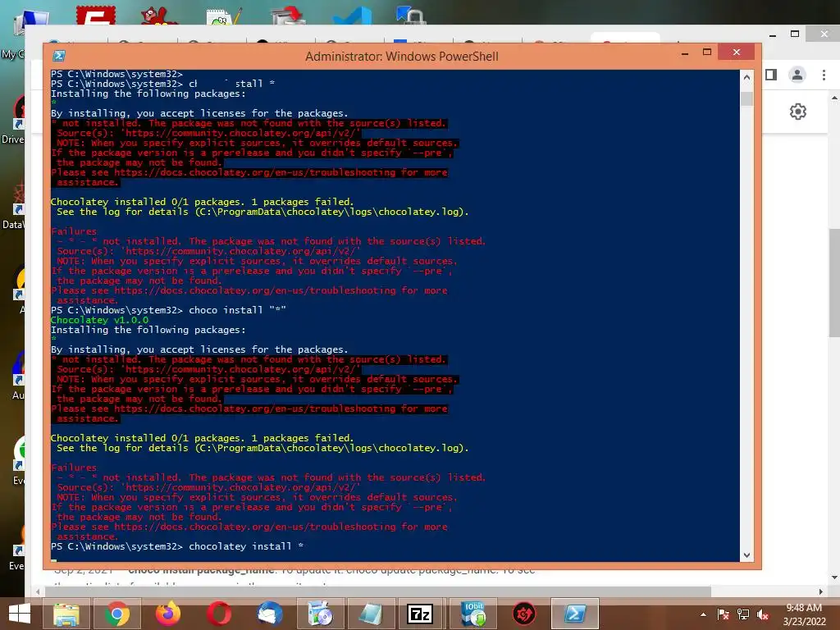
Task: Launch Firefox from the taskbar
Action: click(167, 614)
